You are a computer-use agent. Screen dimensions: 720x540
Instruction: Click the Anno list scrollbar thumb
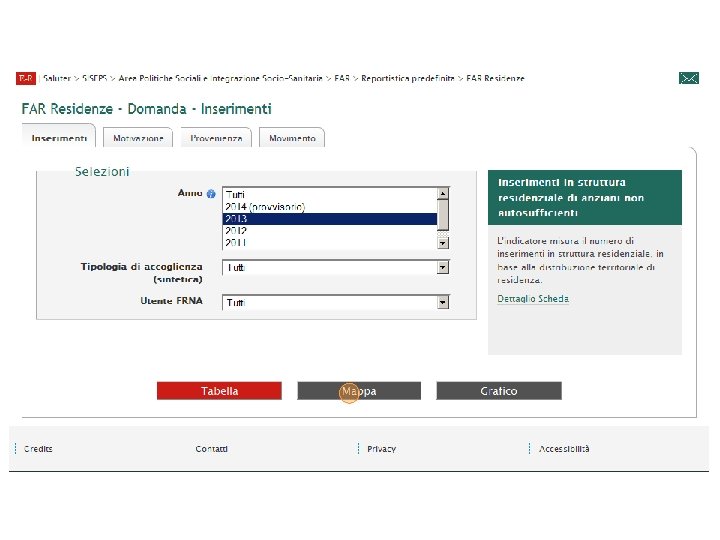(443, 215)
